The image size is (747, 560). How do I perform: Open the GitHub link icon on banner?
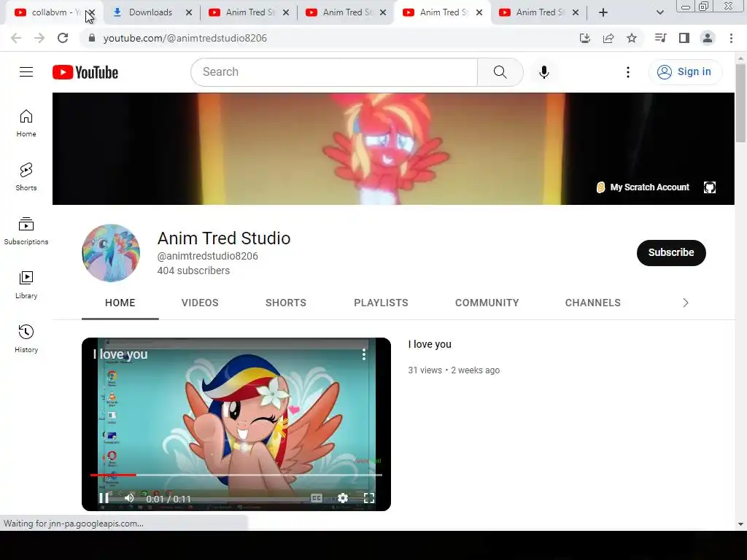pos(710,187)
